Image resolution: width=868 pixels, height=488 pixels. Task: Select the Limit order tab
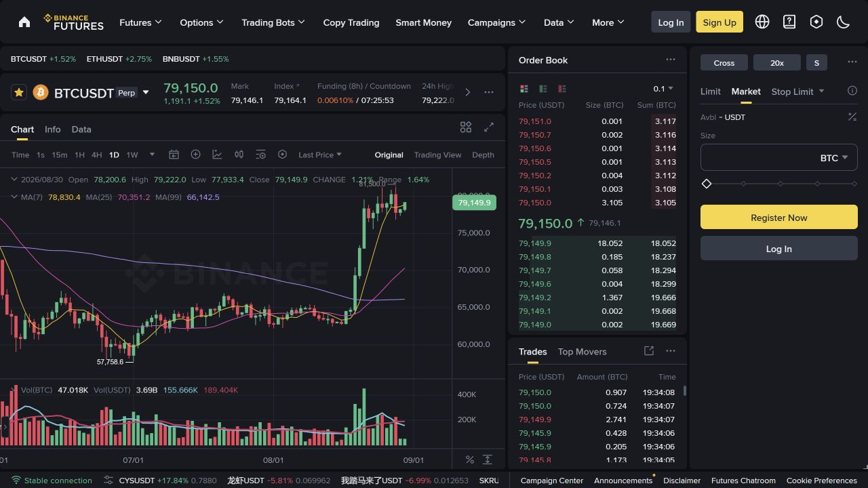pos(711,91)
